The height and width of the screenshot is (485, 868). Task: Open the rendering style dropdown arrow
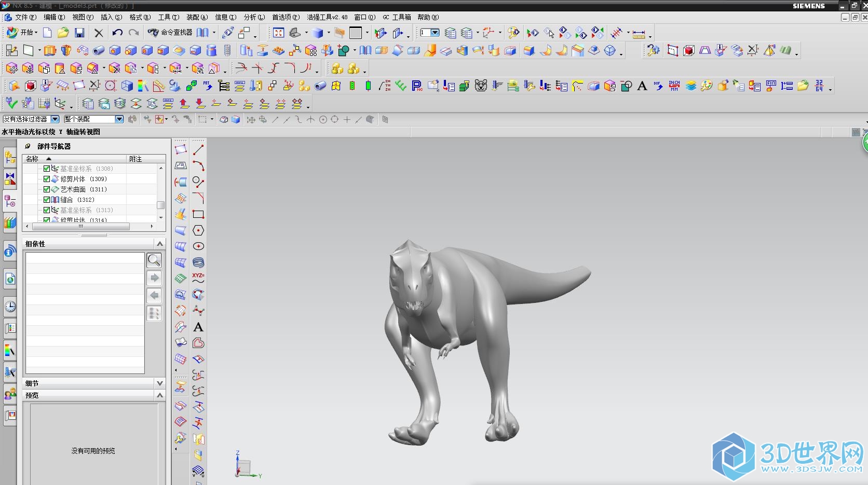tap(328, 33)
